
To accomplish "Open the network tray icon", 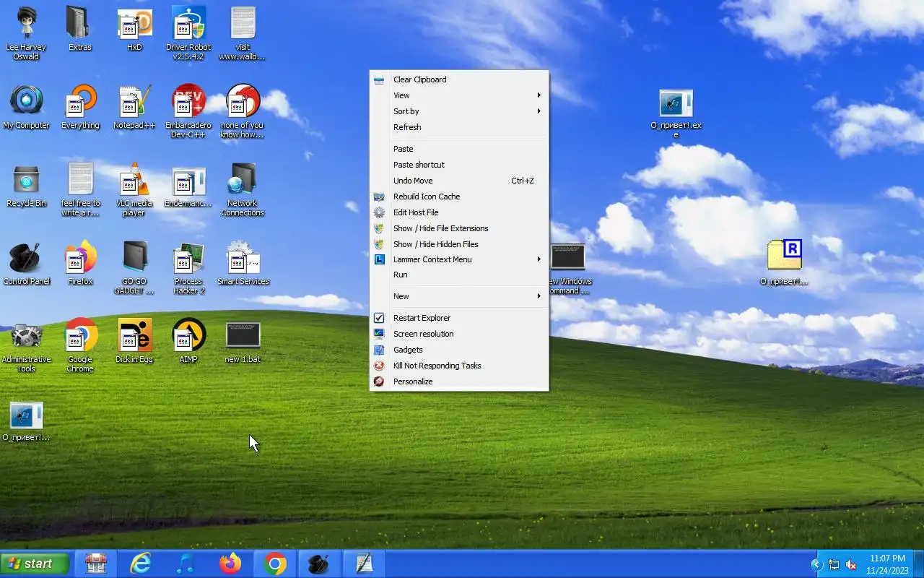I will (834, 564).
